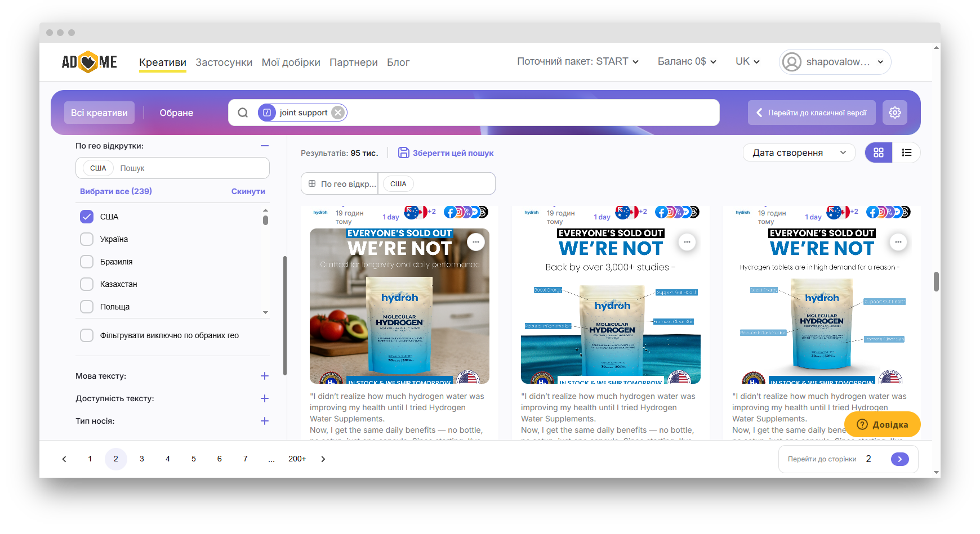Click the AdHeart logo icon
980x534 pixels.
pos(89,62)
